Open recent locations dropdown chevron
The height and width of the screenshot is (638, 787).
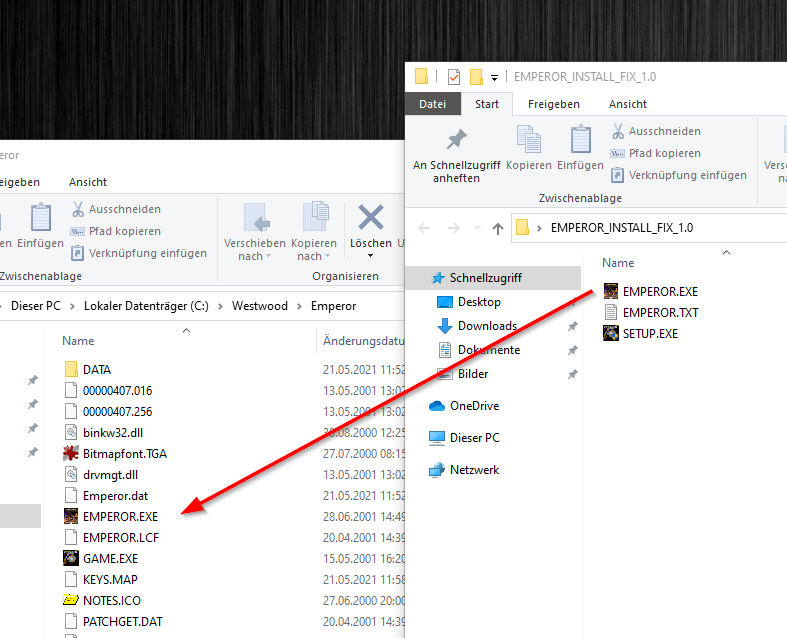[477, 228]
